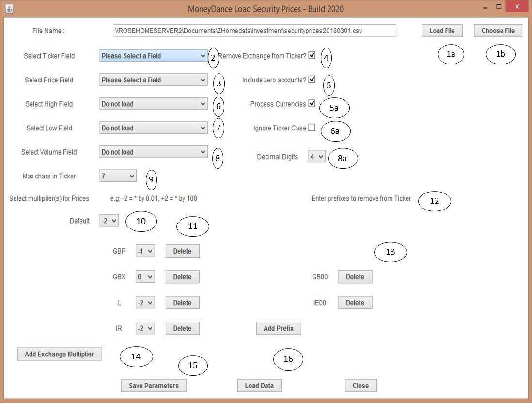Delete the GB00 prefix

355,277
